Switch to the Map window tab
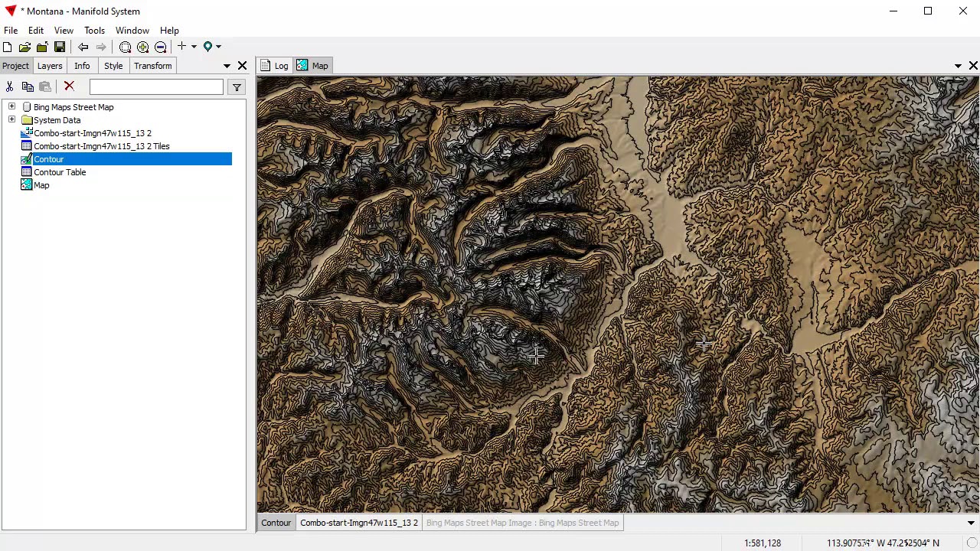The width and height of the screenshot is (980, 551). click(312, 66)
